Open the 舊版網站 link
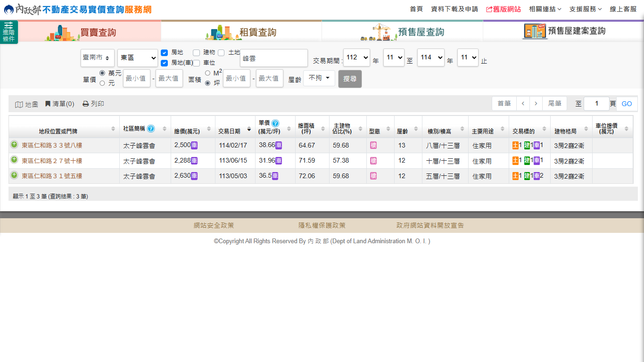The image size is (644, 362). coord(504,9)
